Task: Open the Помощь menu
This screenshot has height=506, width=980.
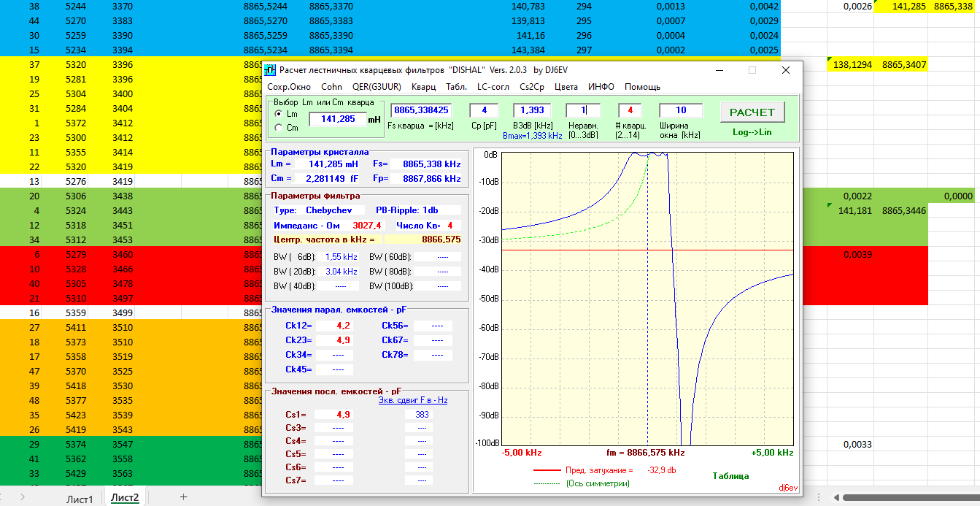Action: pos(642,87)
